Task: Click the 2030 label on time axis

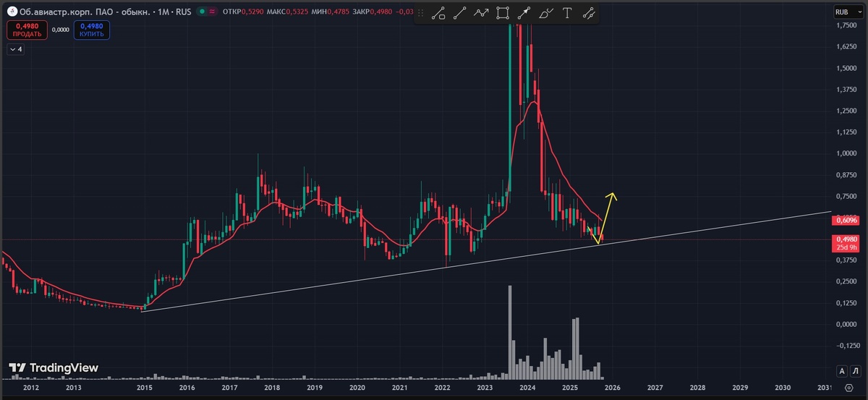Action: tap(782, 388)
